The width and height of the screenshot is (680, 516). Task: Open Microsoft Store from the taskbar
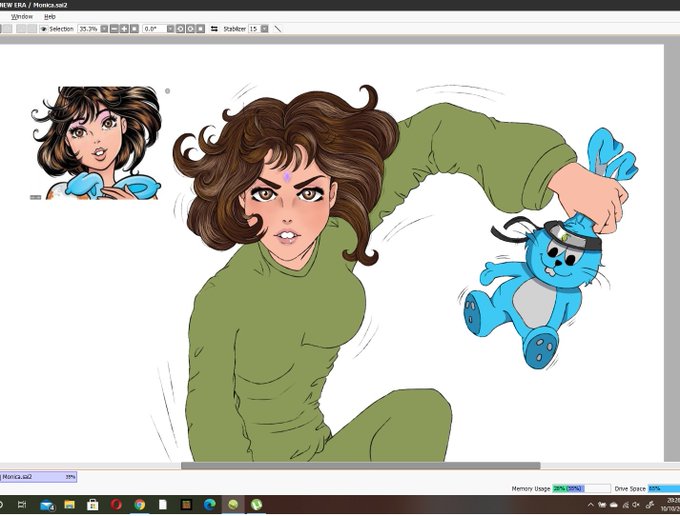(92, 505)
